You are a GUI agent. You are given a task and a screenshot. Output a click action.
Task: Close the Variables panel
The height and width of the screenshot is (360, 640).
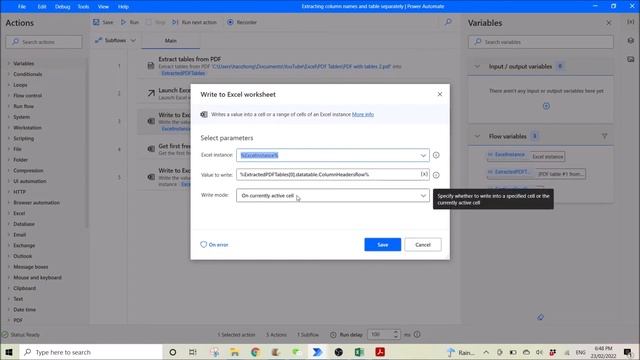[x=609, y=23]
